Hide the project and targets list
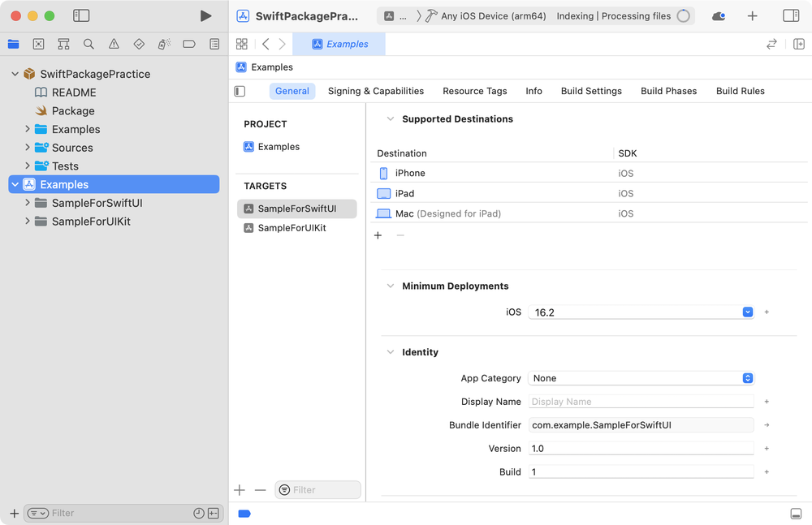Viewport: 812px width, 525px height. coord(240,92)
